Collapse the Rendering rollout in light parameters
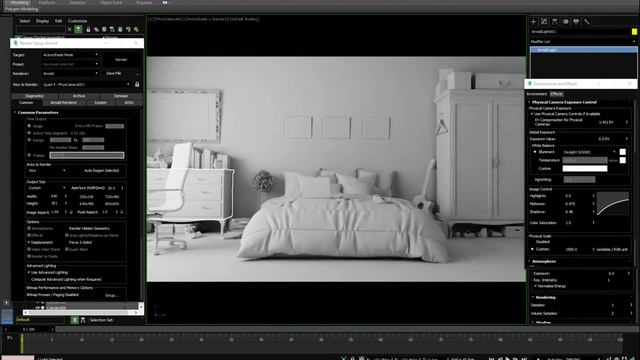Image resolution: width=640 pixels, height=360 pixels. pos(544,298)
